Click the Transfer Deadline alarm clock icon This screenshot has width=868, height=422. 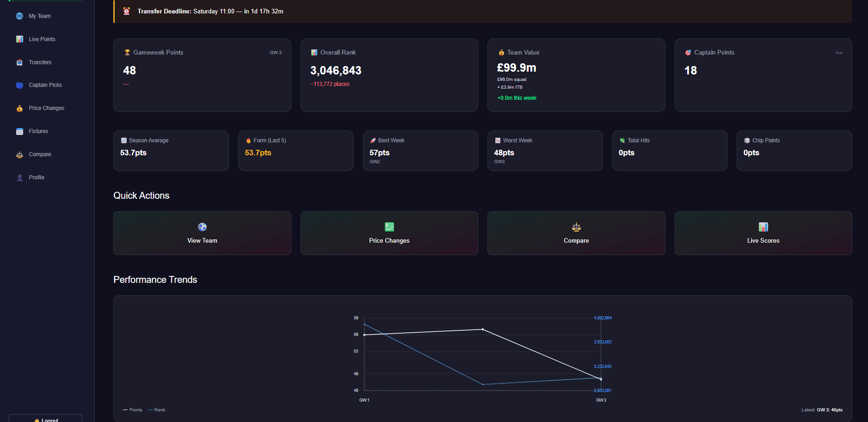127,11
